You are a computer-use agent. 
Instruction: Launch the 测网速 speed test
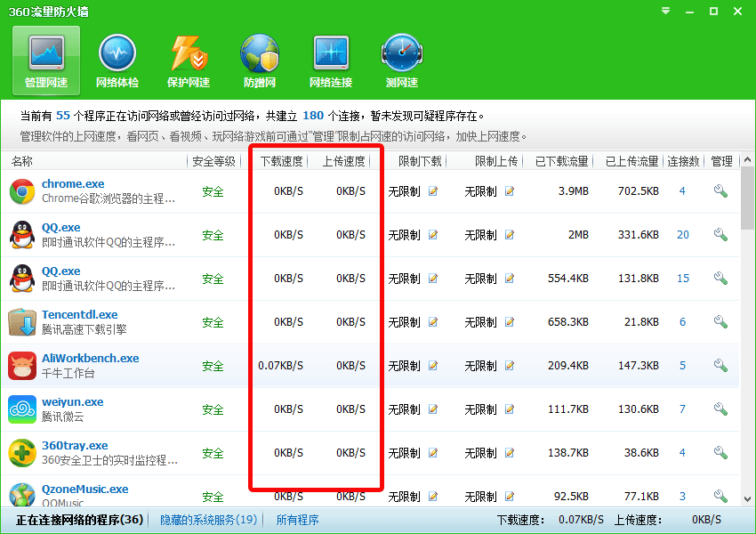point(402,61)
